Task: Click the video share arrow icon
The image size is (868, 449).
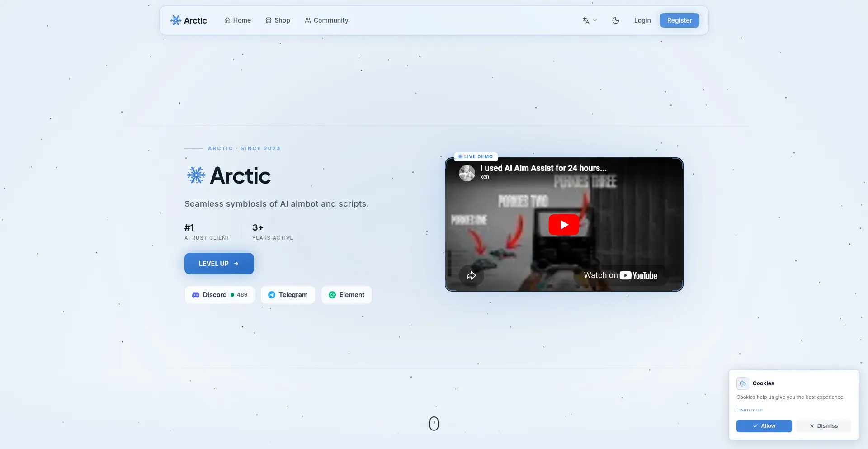Action: (471, 275)
